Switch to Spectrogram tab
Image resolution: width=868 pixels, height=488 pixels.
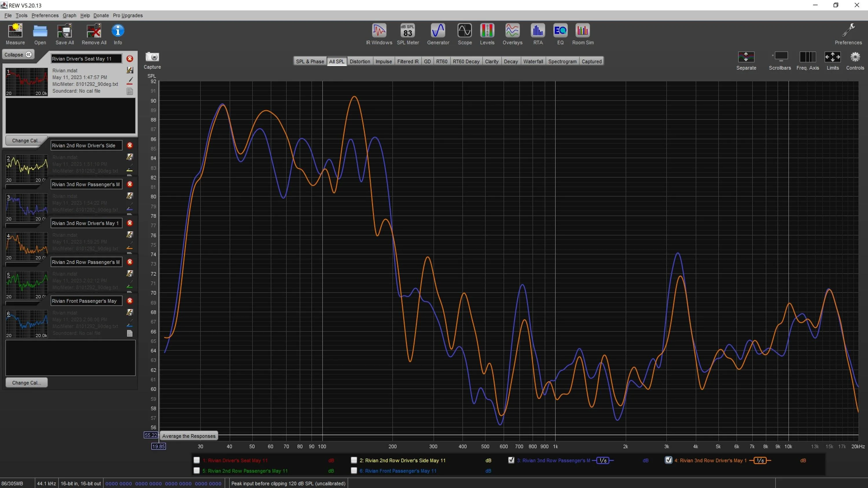pyautogui.click(x=562, y=61)
